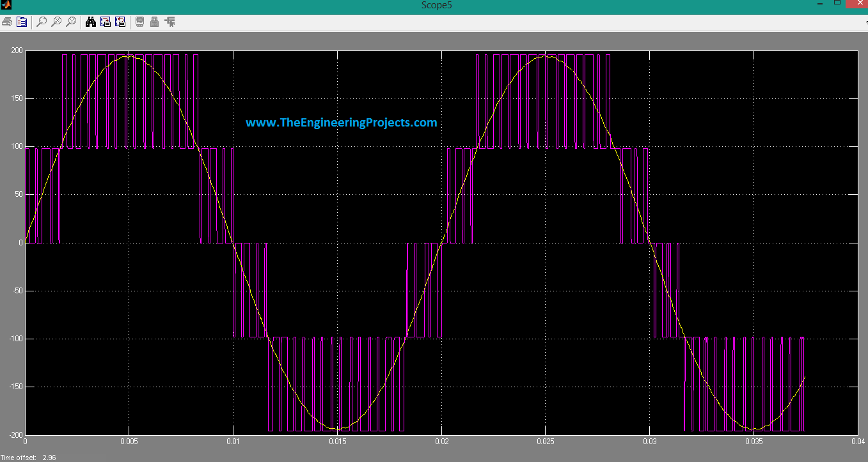Open the scope Parameters dialog icon
Screen dimensions: 868x462
pos(21,22)
